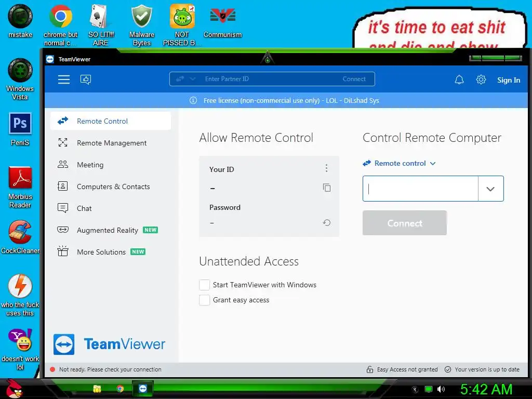Open the Malware Bytes desktop icon
The width and height of the screenshot is (532, 399).
coord(141,25)
